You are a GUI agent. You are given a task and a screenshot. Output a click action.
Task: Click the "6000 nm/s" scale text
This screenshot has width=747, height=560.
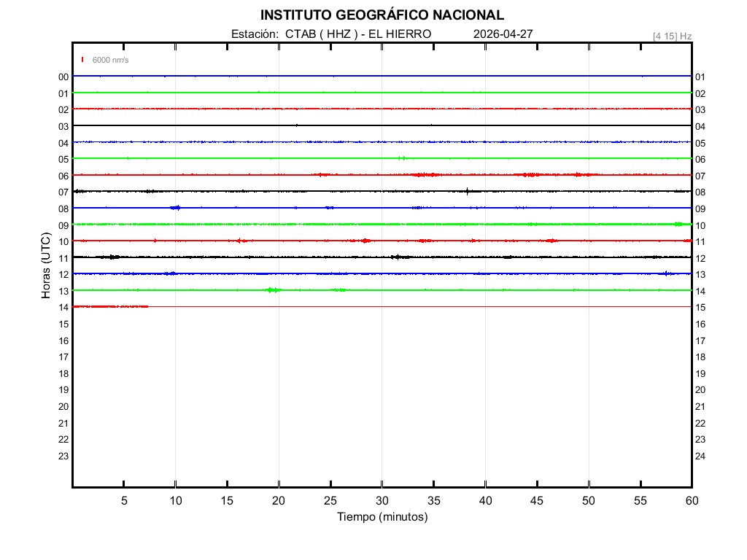click(x=110, y=61)
